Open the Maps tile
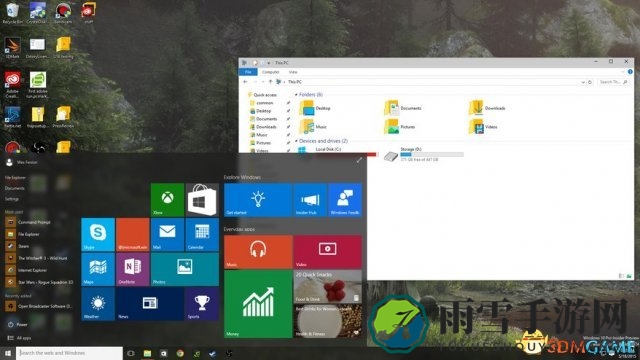The image size is (640, 360). point(98,269)
